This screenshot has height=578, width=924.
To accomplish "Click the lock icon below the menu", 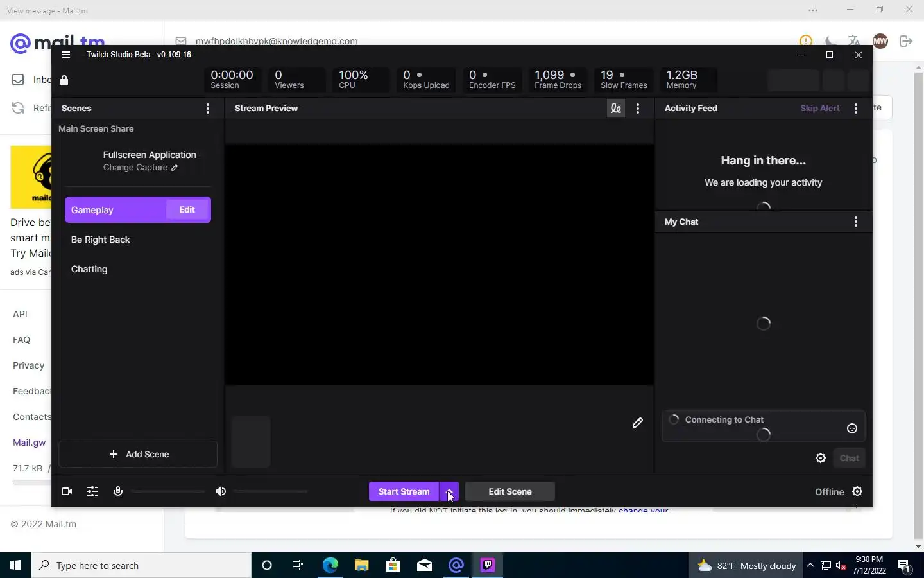I will [x=64, y=80].
